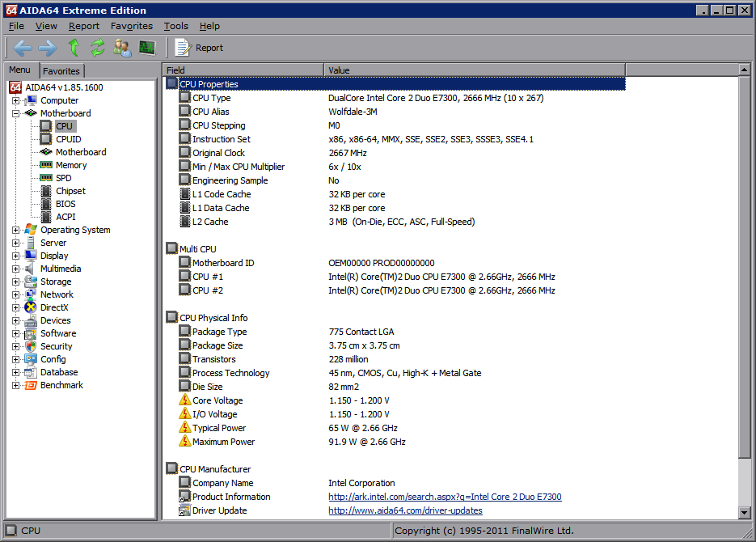Open the Tools menu
This screenshot has height=542, width=756.
coord(175,26)
